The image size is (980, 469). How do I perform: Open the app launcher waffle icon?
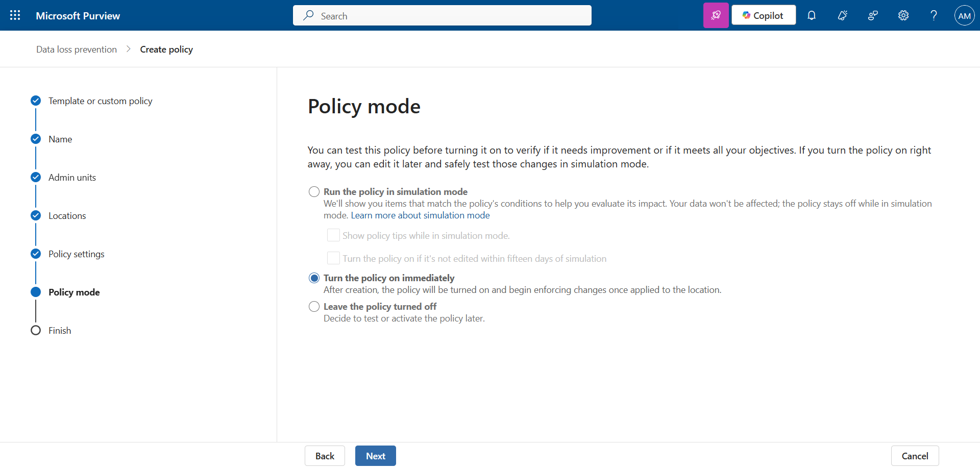tap(15, 15)
